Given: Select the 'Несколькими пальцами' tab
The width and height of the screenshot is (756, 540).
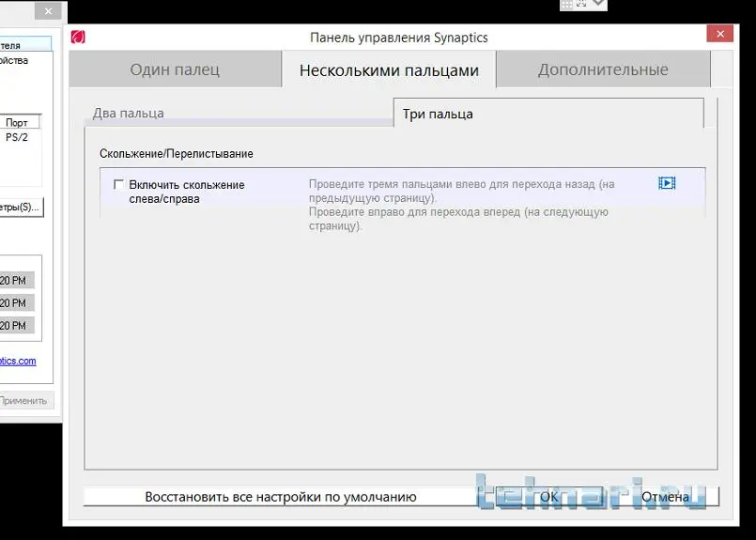Looking at the screenshot, I should coord(389,70).
